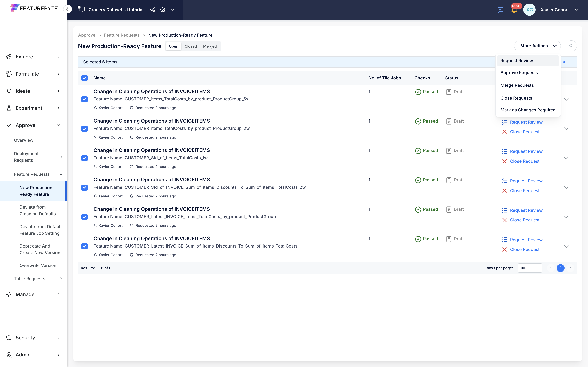Uncheck the Std_of_INVOICE Discounts 2w row
Screen dimensions: 588x367
[x=84, y=187]
